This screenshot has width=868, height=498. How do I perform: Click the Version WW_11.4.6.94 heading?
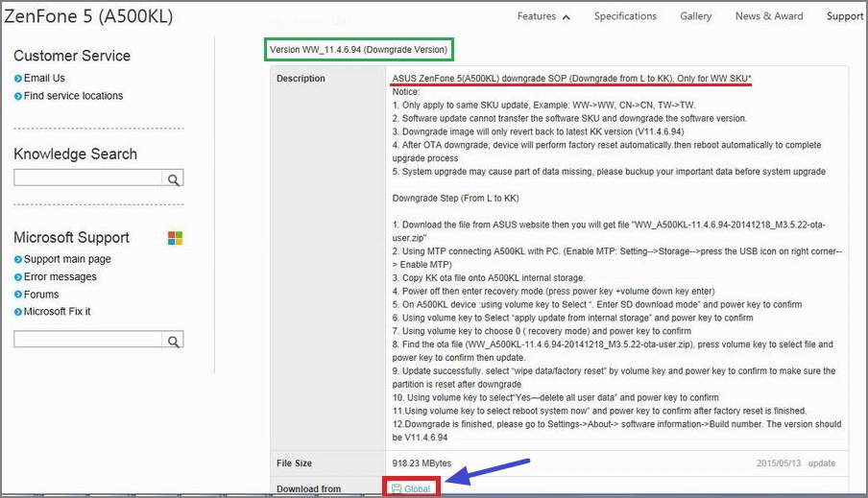coord(358,48)
